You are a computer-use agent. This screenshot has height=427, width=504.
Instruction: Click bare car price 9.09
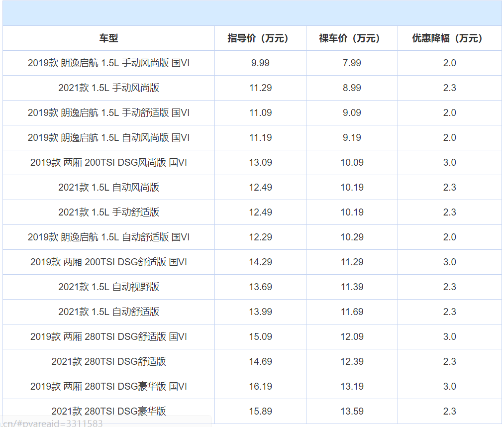(x=352, y=113)
